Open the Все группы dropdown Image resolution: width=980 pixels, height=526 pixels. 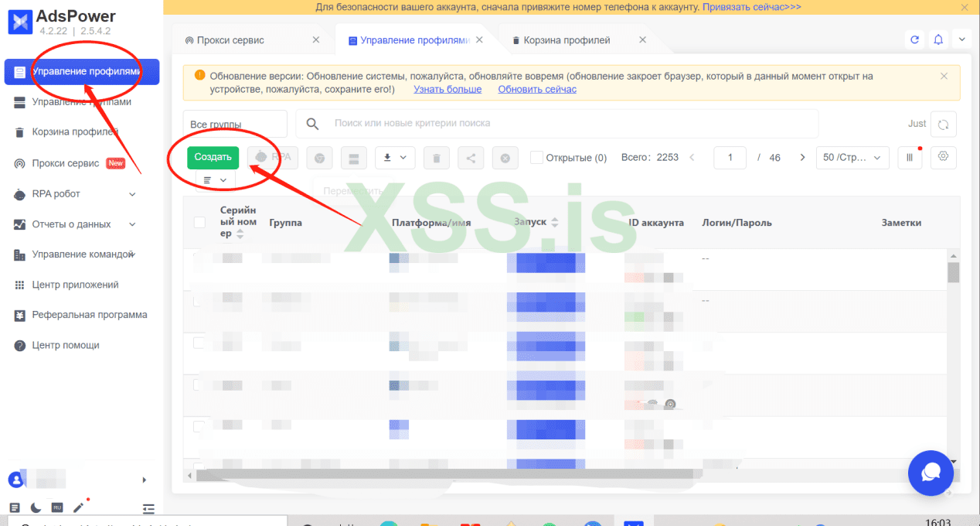tap(235, 124)
